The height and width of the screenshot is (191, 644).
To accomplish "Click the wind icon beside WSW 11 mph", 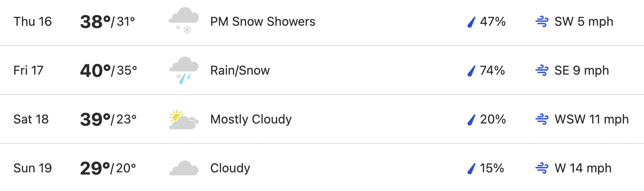I will pos(542,119).
